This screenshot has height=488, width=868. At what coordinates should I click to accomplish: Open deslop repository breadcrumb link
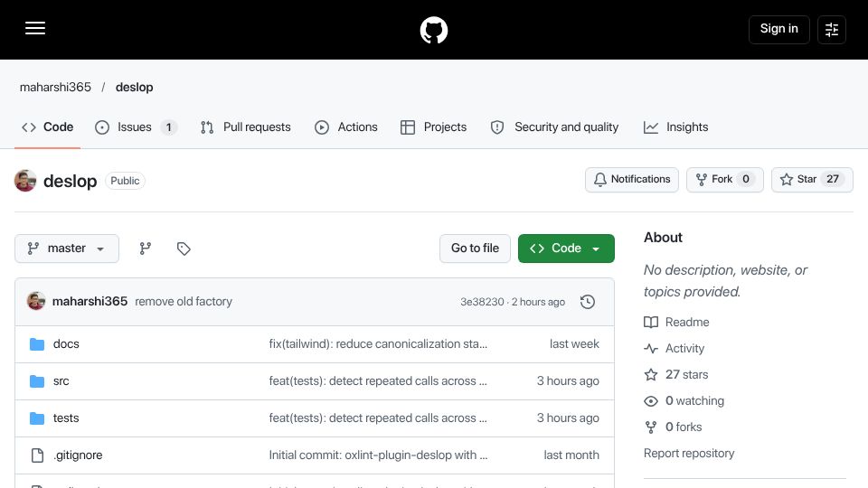pyautogui.click(x=134, y=88)
